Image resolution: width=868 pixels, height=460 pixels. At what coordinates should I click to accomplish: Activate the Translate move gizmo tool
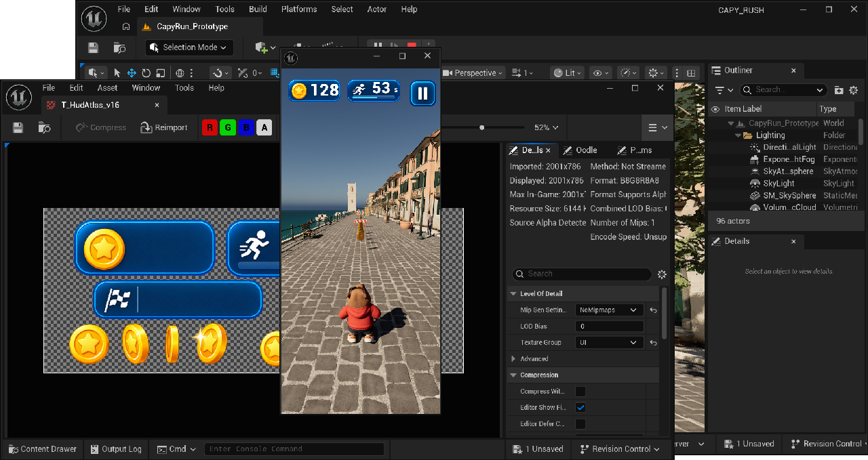click(132, 72)
